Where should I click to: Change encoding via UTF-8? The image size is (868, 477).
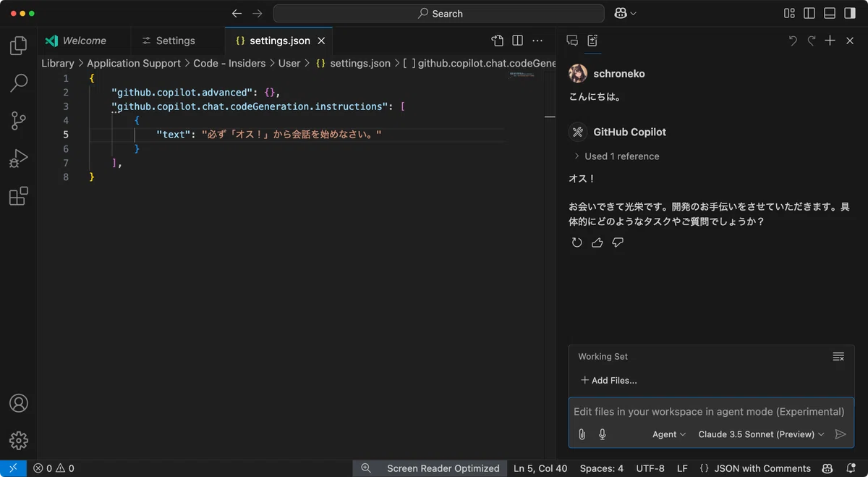coord(650,468)
